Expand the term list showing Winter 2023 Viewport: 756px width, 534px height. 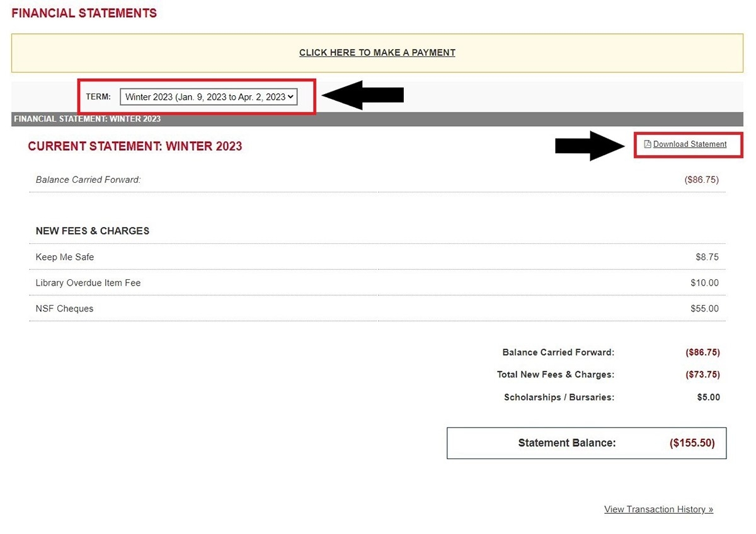pos(209,96)
